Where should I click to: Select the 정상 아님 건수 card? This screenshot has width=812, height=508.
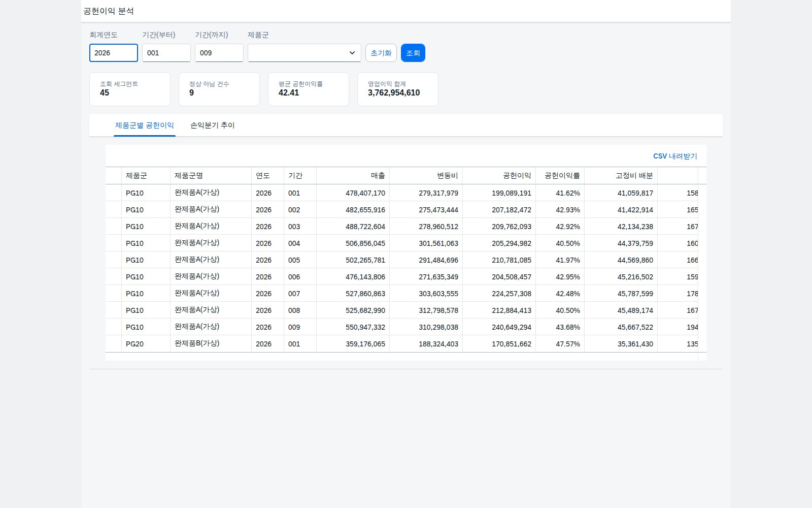coord(219,89)
